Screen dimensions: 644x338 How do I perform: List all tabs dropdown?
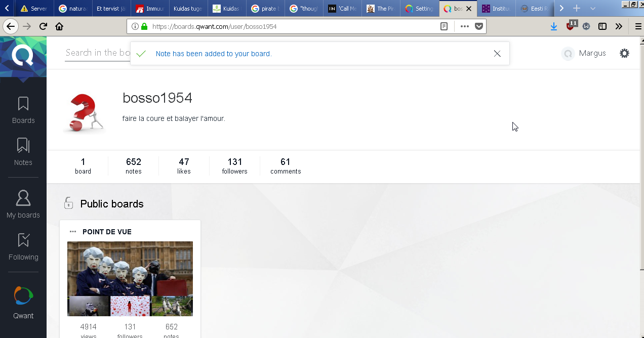593,9
